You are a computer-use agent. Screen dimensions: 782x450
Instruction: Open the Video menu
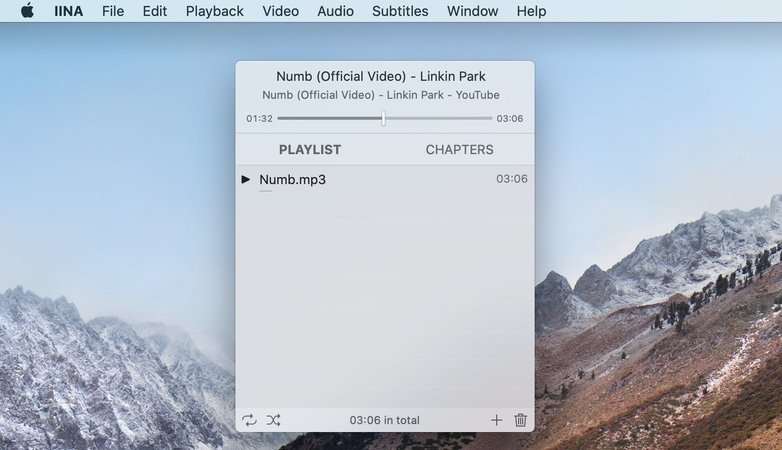[280, 11]
